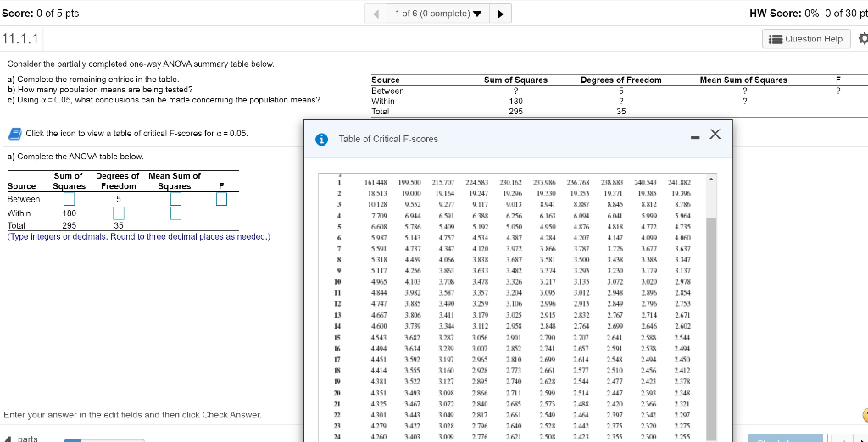Go to the previous question arrow
868x442 pixels.
pyautogui.click(x=376, y=14)
